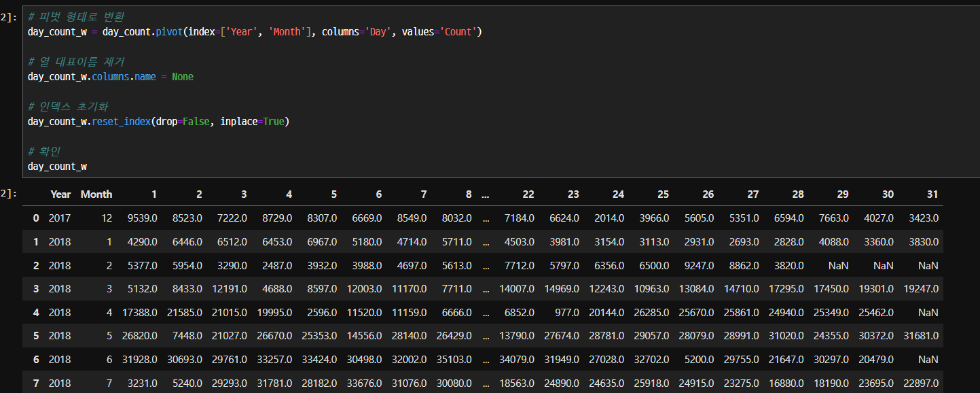980x393 pixels.
Task: Click inside the code cell editor
Action: point(501,91)
